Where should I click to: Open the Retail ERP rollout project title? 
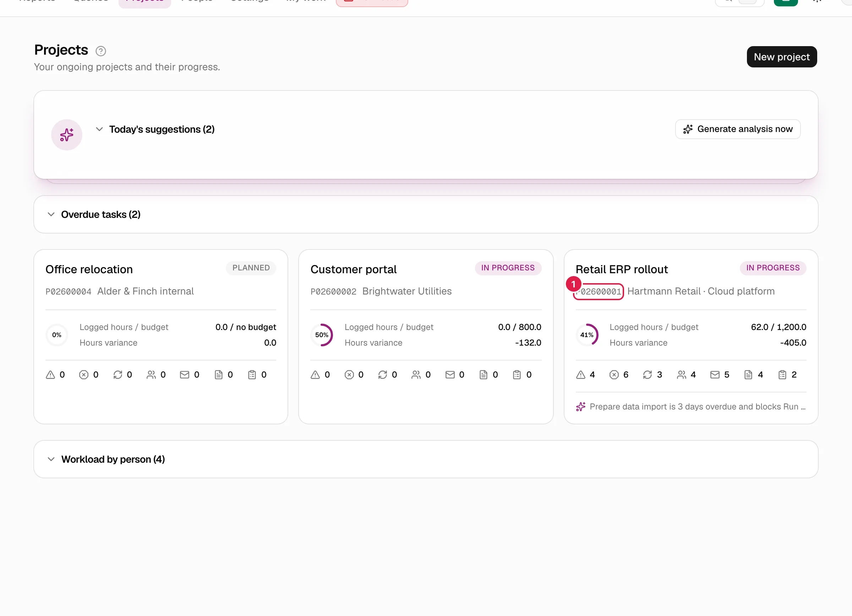point(622,269)
